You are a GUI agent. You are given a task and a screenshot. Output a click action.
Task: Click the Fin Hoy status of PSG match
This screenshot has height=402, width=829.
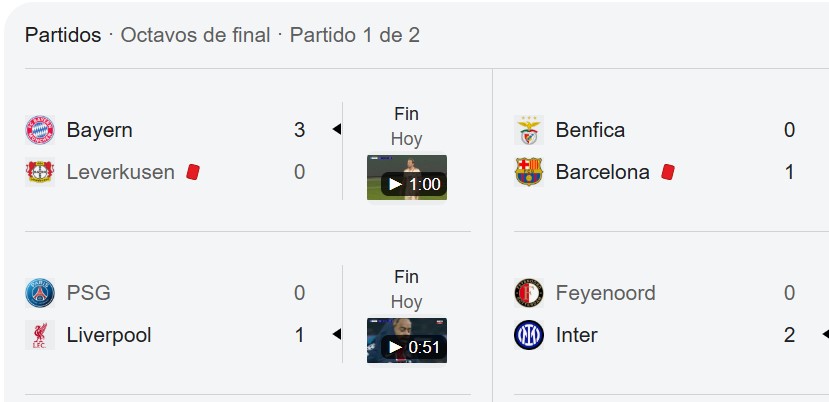pyautogui.click(x=407, y=290)
